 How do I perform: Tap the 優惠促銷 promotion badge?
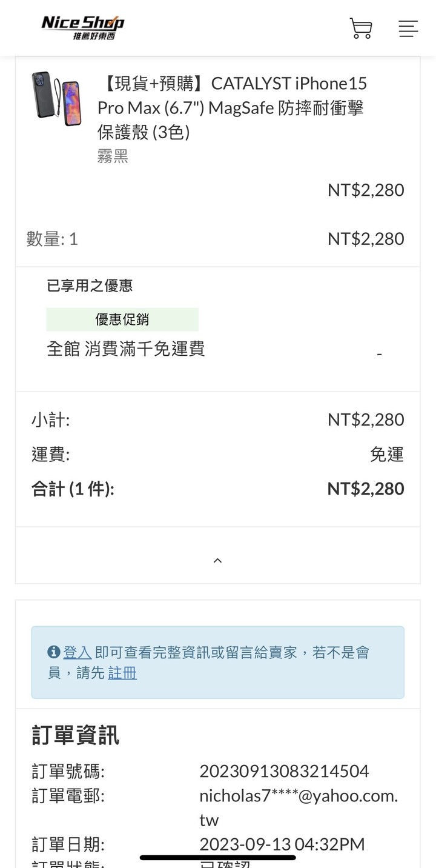(x=122, y=319)
